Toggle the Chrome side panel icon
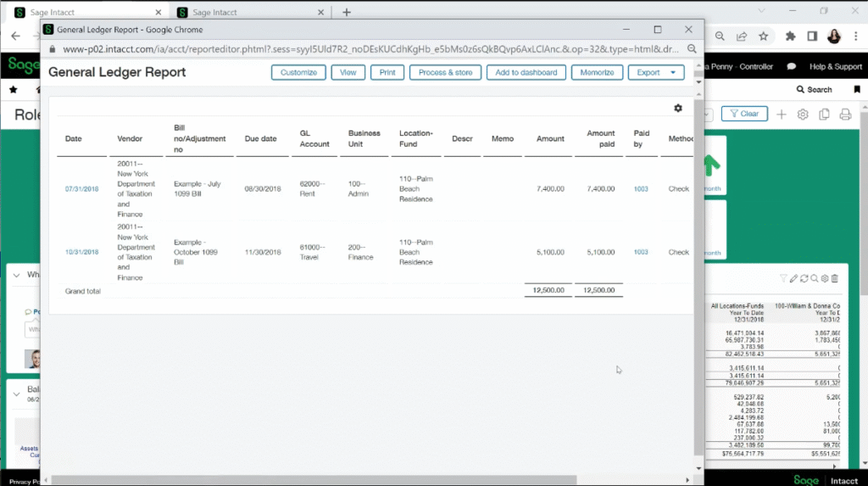Screen dimensions: 868x486 (x=812, y=36)
